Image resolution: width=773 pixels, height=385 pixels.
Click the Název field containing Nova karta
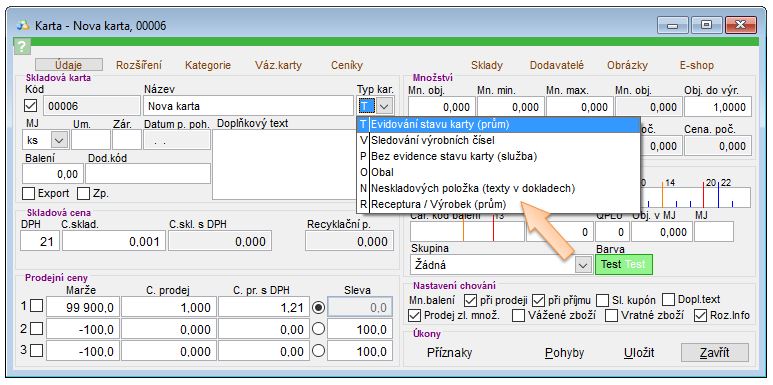(x=248, y=106)
